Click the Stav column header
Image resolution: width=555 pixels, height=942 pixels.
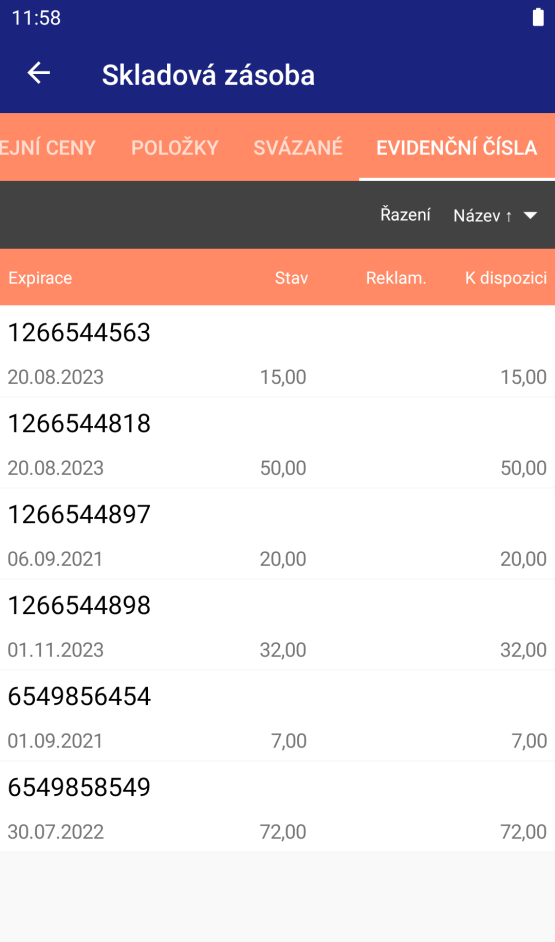(291, 278)
